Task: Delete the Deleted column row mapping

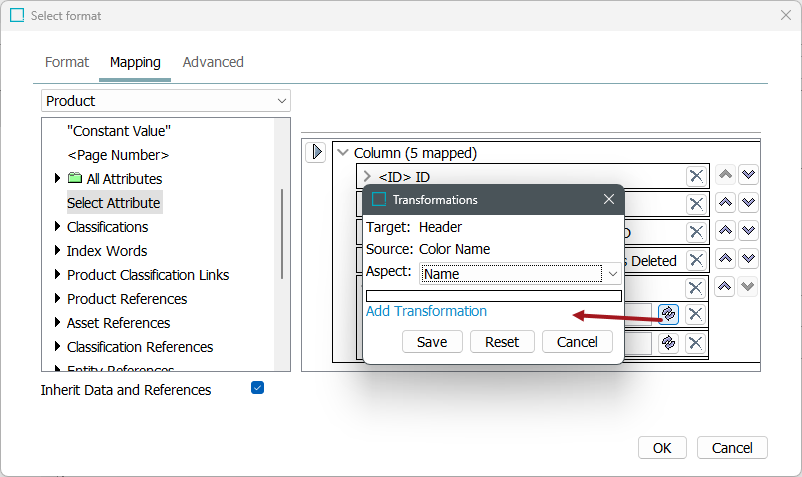Action: [696, 260]
